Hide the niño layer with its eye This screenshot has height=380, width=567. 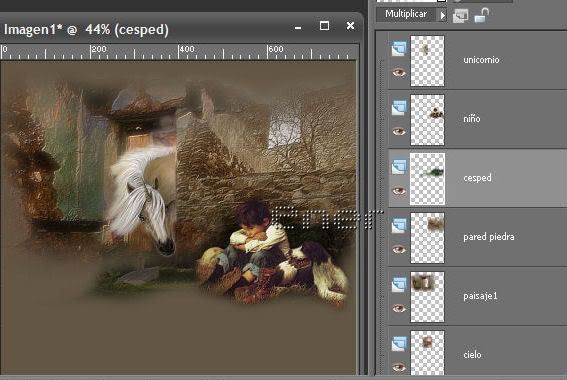399,131
